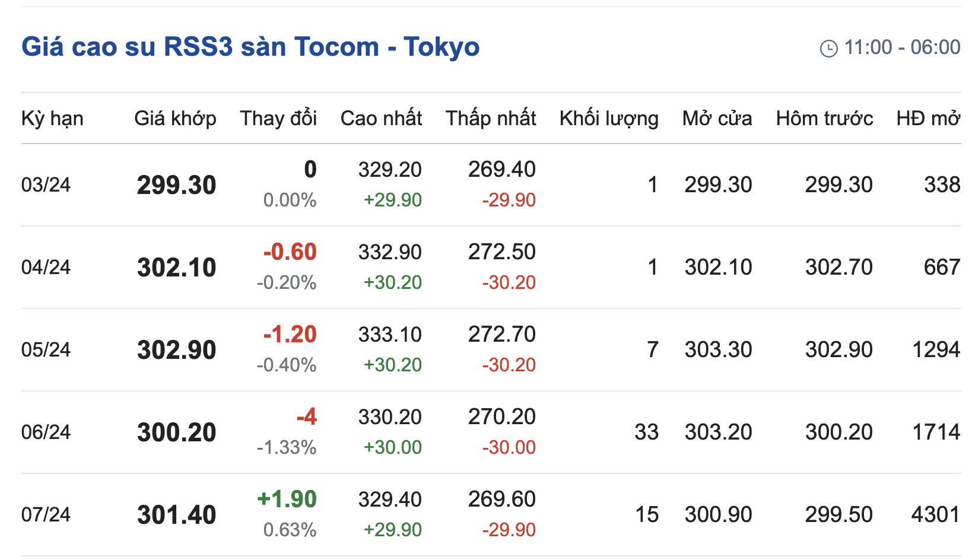Click the 07/24 contract term
This screenshot has height=560, width=972.
[x=46, y=514]
